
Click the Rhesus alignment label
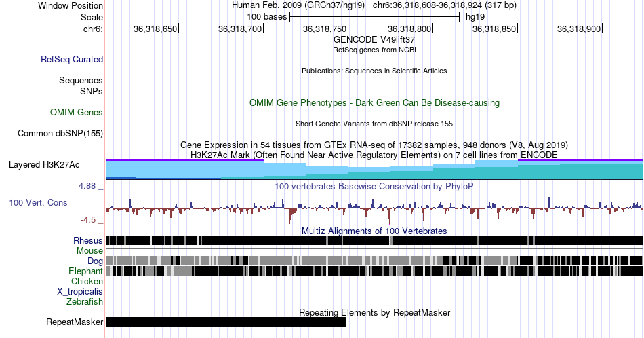(88, 240)
